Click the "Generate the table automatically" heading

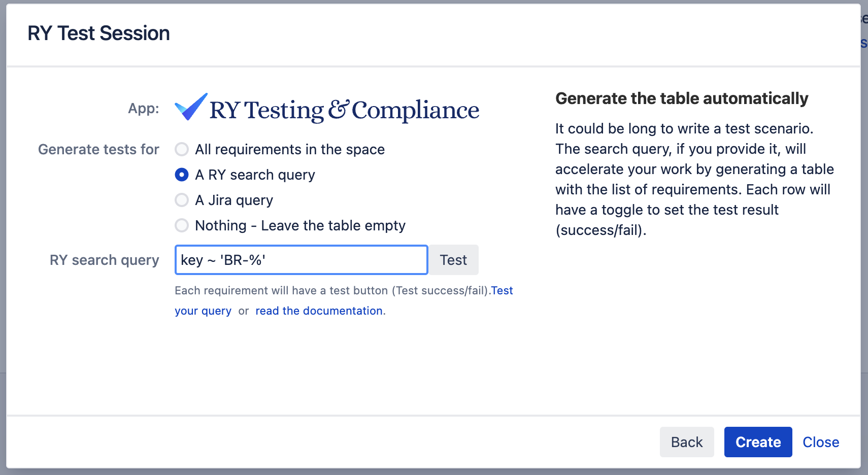click(x=682, y=98)
